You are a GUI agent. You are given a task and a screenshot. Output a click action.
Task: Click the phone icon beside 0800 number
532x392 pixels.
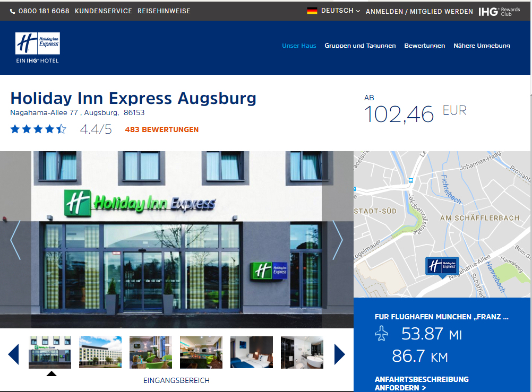click(13, 12)
